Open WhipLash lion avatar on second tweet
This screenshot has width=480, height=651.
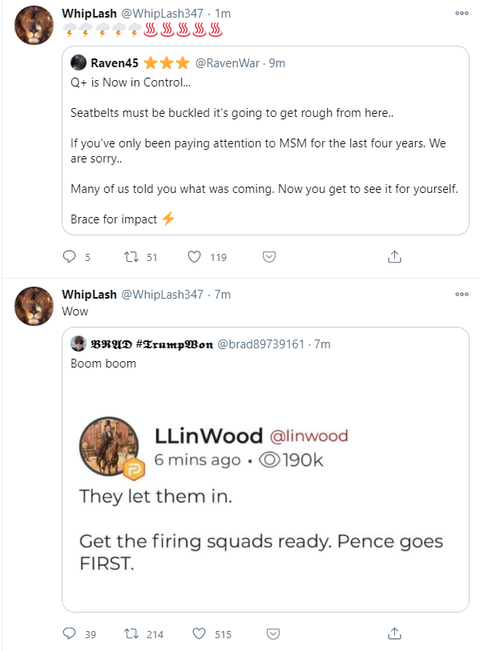pos(34,306)
